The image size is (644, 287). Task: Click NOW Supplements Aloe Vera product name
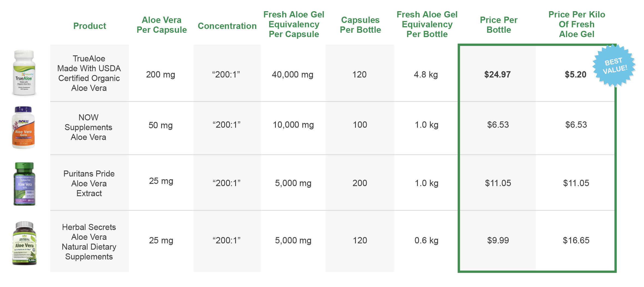click(x=88, y=127)
